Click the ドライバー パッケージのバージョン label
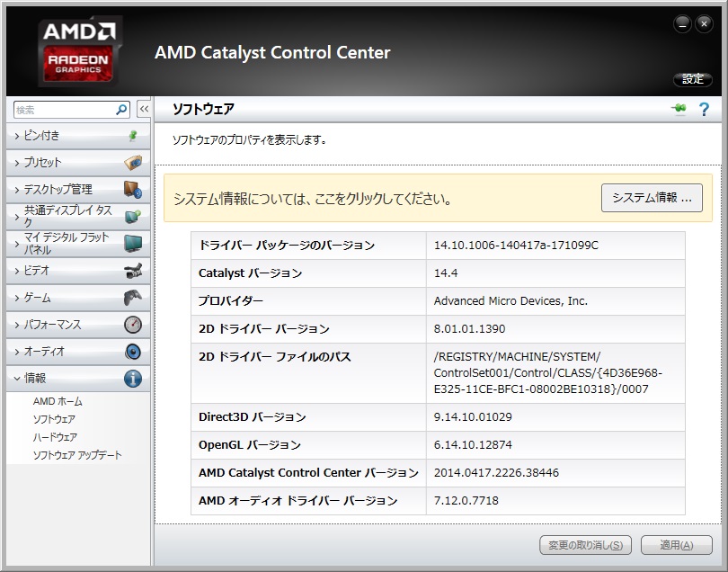728x572 pixels. click(287, 246)
